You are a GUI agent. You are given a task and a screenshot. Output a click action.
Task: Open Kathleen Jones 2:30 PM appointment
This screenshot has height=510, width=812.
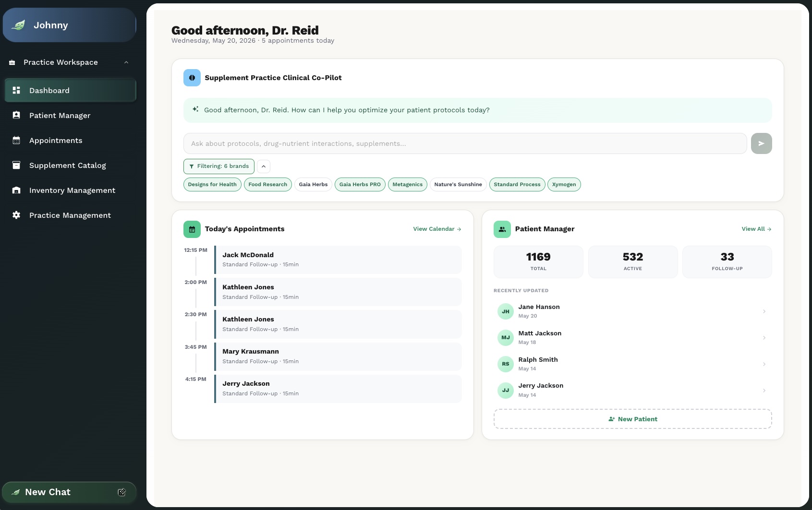coord(338,324)
